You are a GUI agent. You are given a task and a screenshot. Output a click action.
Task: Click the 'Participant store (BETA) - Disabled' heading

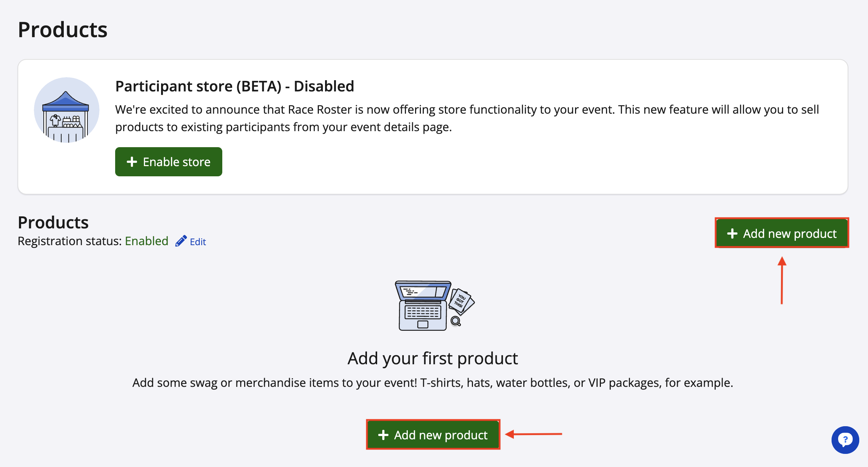coord(235,86)
